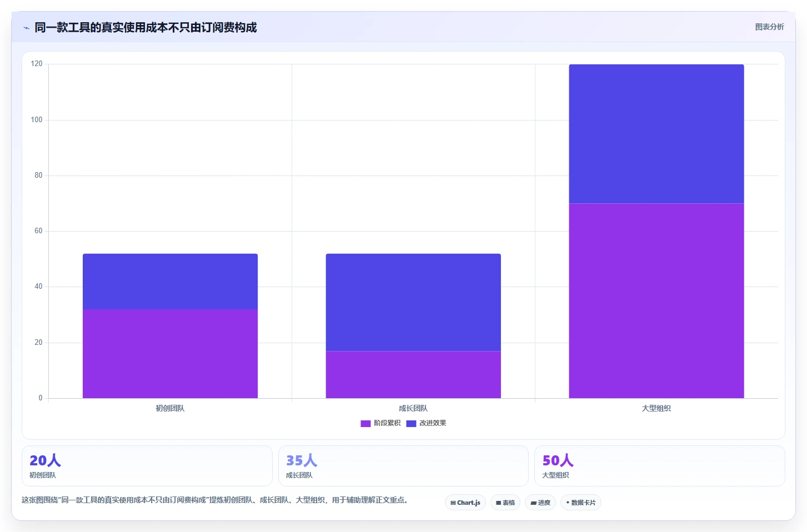Screen dimensions: 807x532
Task: Click the y-axis value 0
Action: (40, 398)
